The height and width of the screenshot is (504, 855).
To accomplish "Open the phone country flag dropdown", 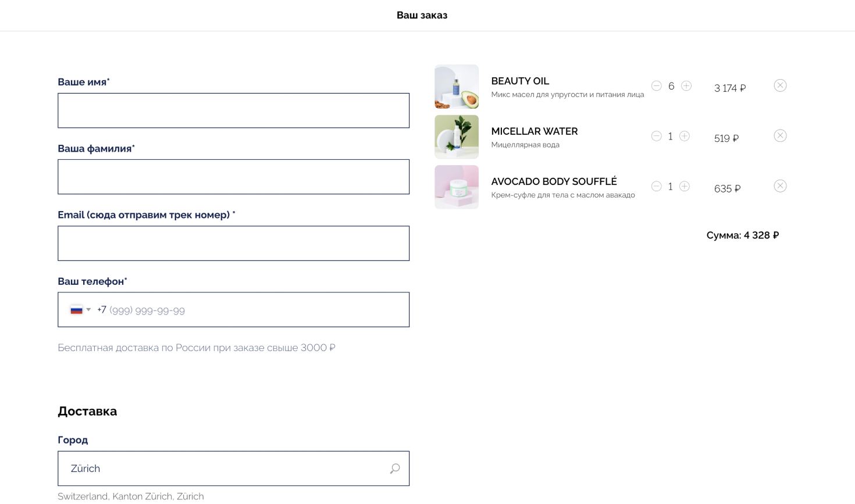I will [x=80, y=310].
